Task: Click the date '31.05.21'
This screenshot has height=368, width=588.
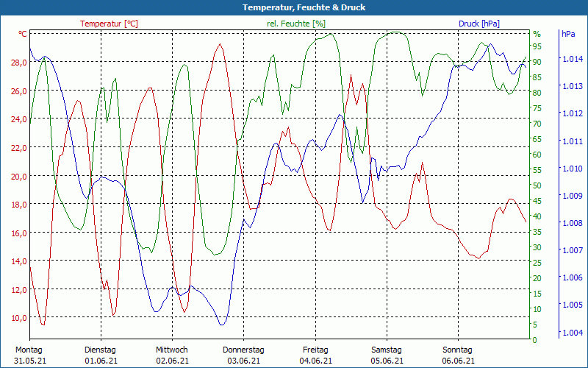Action: (30, 361)
